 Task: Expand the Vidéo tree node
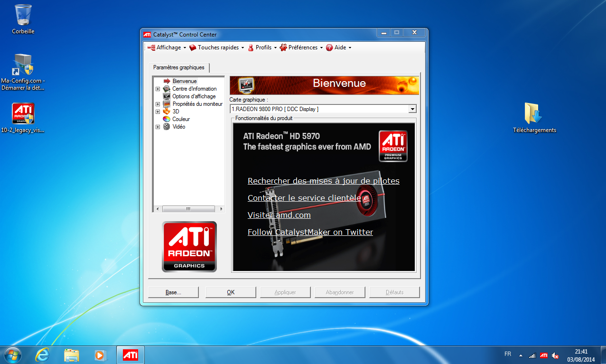(x=158, y=127)
